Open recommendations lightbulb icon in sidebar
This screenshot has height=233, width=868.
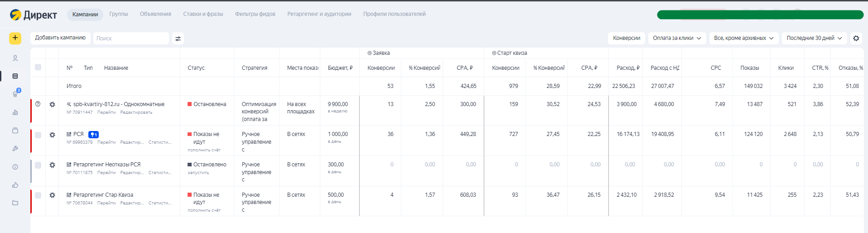(15, 94)
